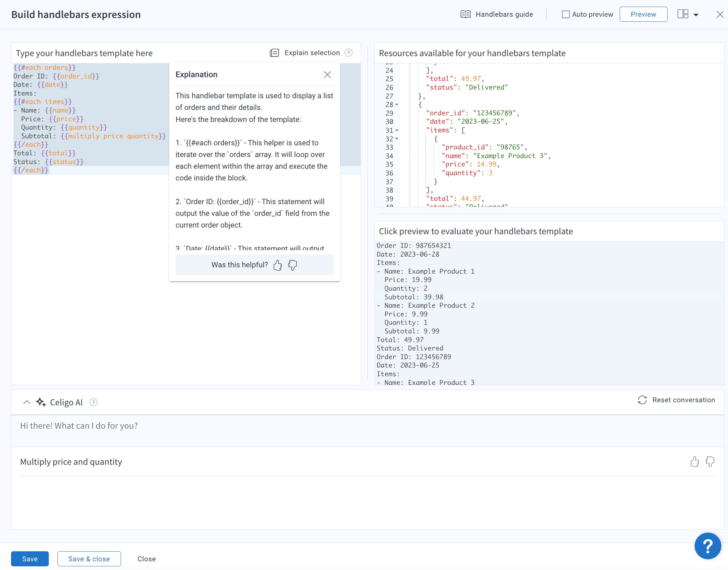728x570 pixels.
Task: Click "Multiply price and quantity" message
Action: [71, 462]
